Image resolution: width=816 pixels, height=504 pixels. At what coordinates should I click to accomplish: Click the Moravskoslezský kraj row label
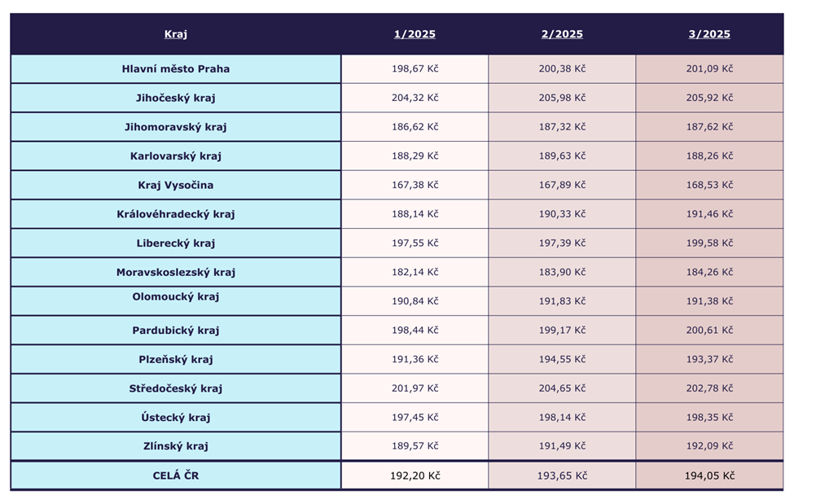[x=176, y=272]
